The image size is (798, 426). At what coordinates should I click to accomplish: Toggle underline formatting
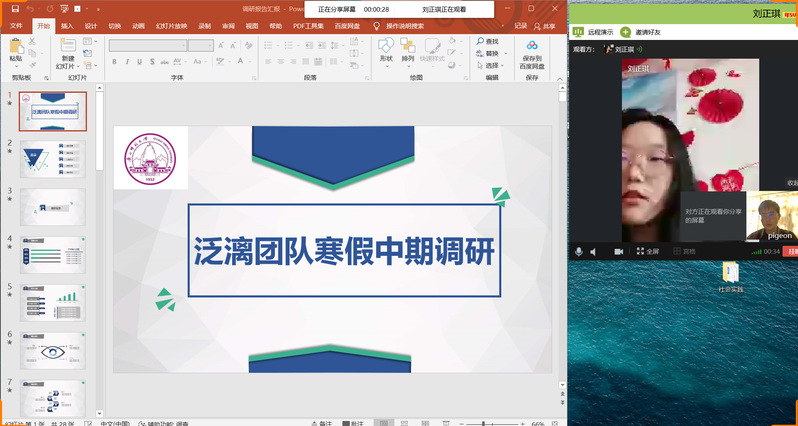[139, 62]
